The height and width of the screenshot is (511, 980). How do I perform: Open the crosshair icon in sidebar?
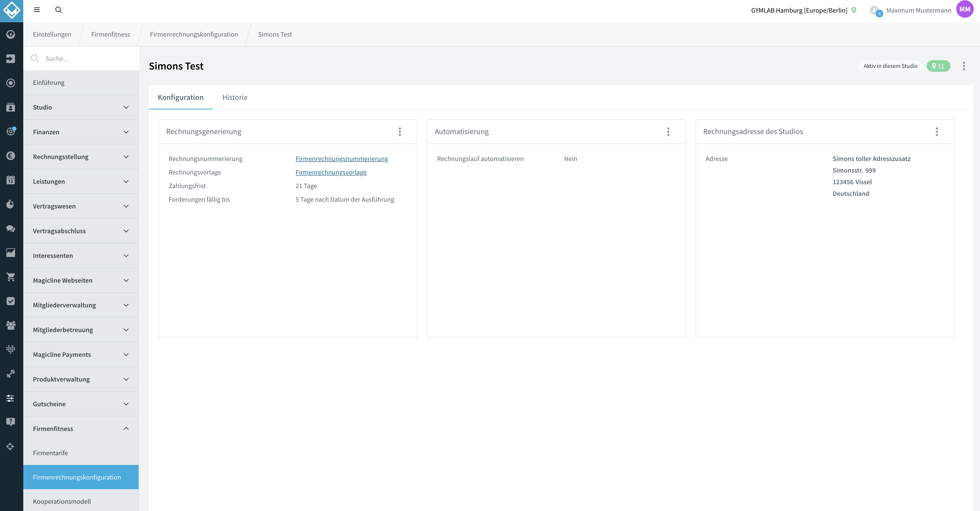pos(11,447)
